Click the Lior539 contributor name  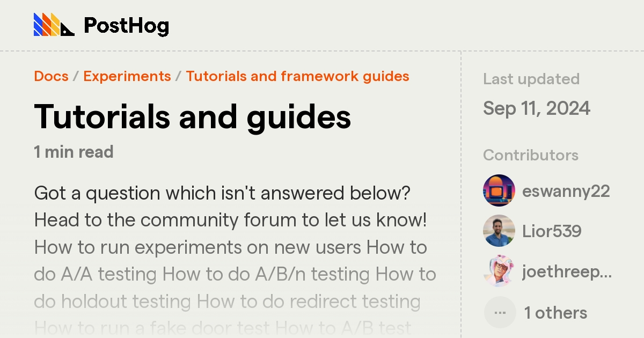[x=552, y=231]
